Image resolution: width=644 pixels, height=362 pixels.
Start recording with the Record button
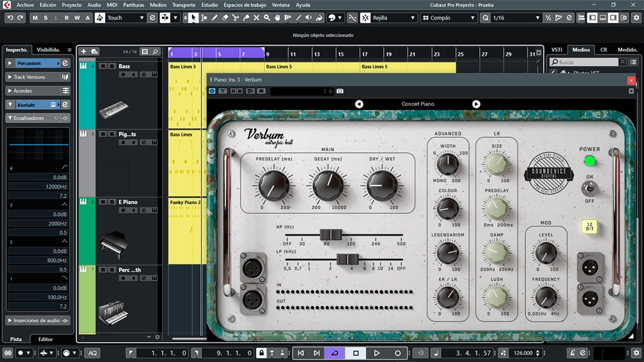pos(398,353)
